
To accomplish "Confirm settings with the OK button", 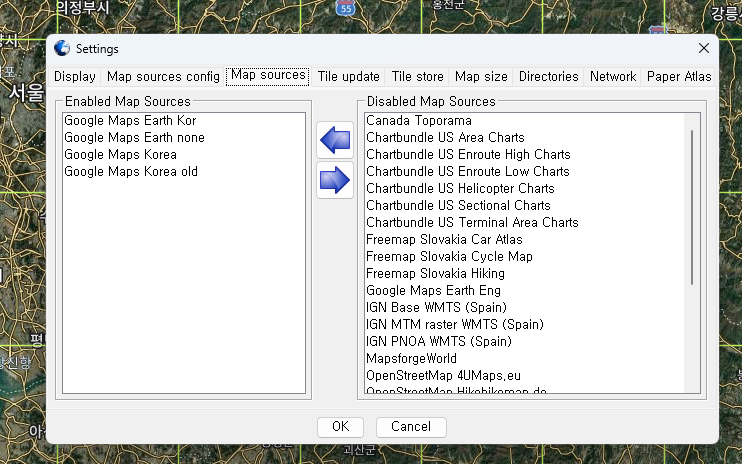I will tap(340, 427).
